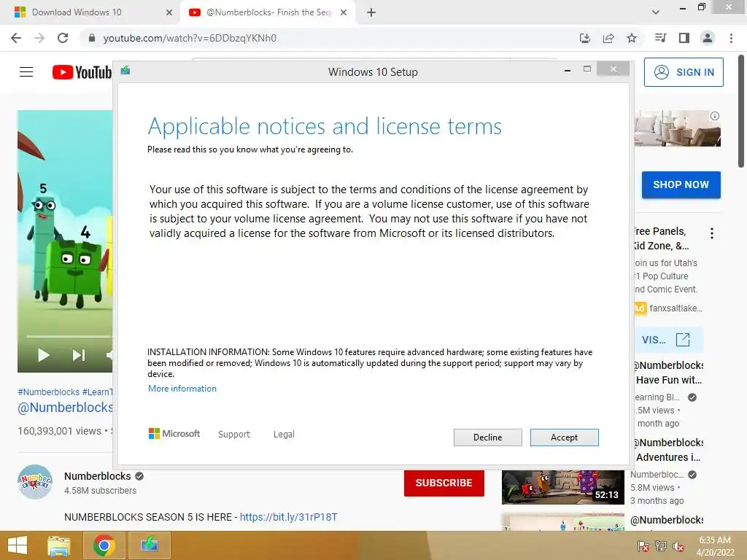Viewport: 747px width, 560px height.
Task: Close the Numberblocks YouTube tab
Action: (344, 12)
